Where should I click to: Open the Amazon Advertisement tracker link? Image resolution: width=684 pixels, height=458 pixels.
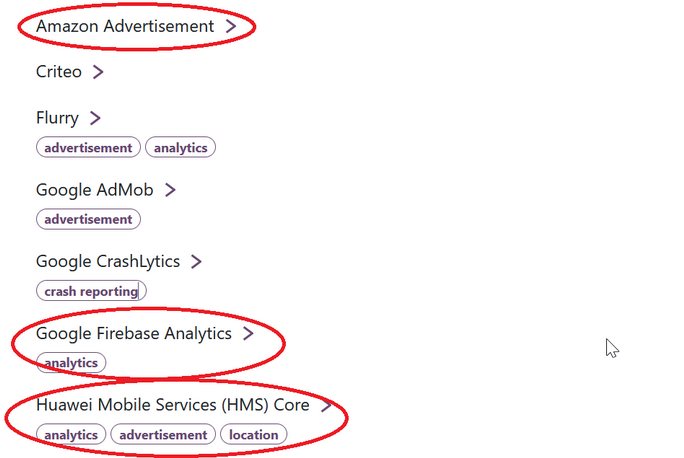tap(125, 26)
